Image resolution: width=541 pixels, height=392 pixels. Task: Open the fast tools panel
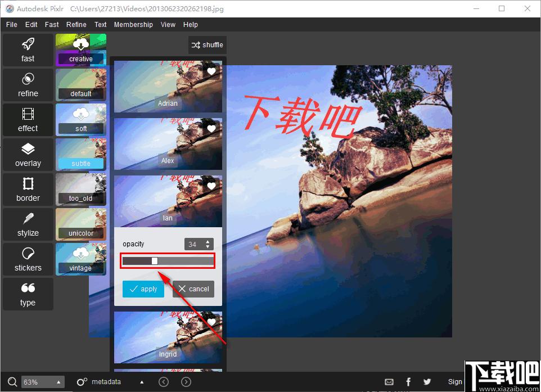tap(28, 49)
